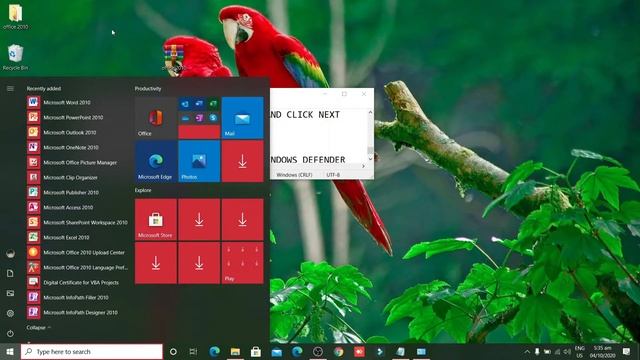Open the clock and date flyout

coord(602,351)
